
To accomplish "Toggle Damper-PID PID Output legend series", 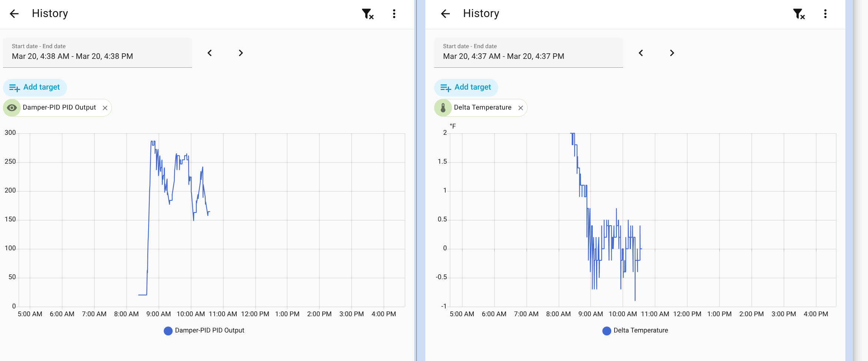I will coord(204,330).
